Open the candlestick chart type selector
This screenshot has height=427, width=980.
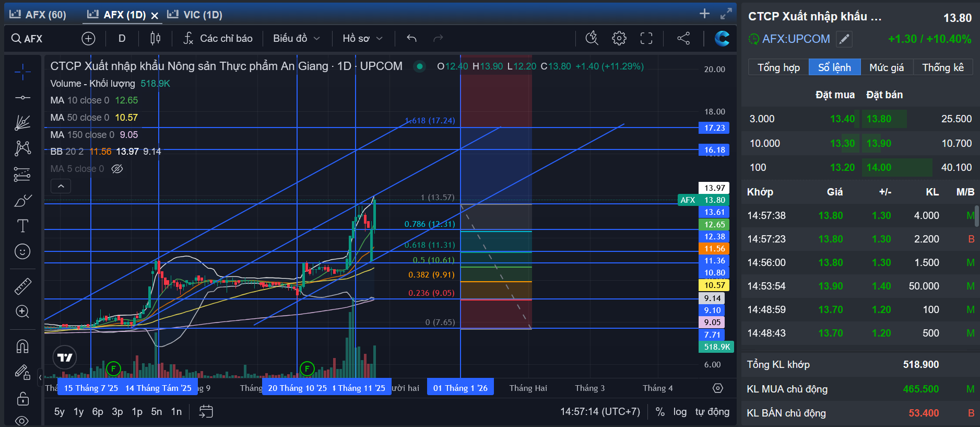click(155, 38)
